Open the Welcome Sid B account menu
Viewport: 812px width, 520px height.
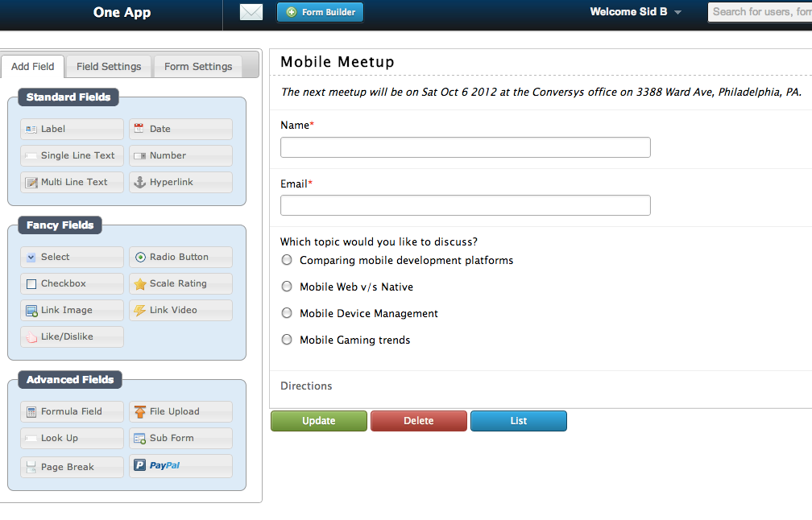pyautogui.click(x=636, y=12)
